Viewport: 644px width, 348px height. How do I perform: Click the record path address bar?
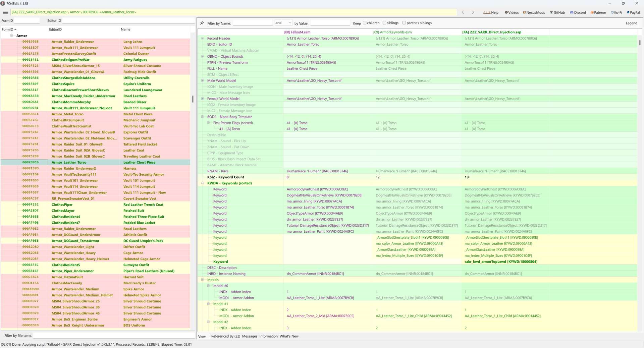click(234, 12)
